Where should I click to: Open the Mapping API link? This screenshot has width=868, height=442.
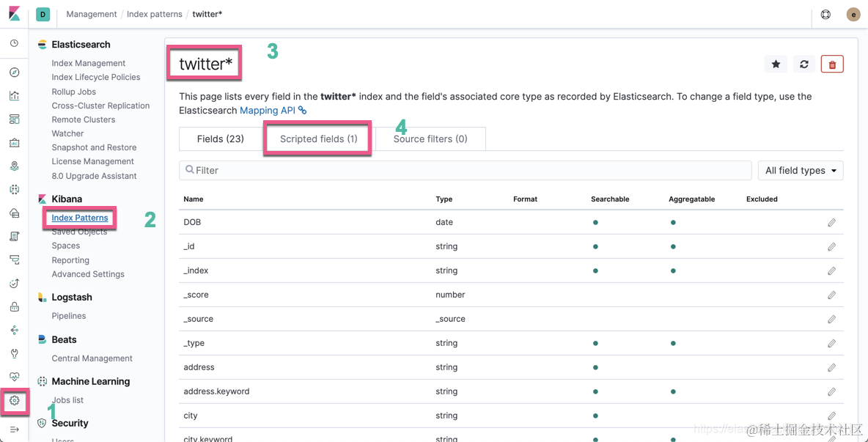click(273, 110)
